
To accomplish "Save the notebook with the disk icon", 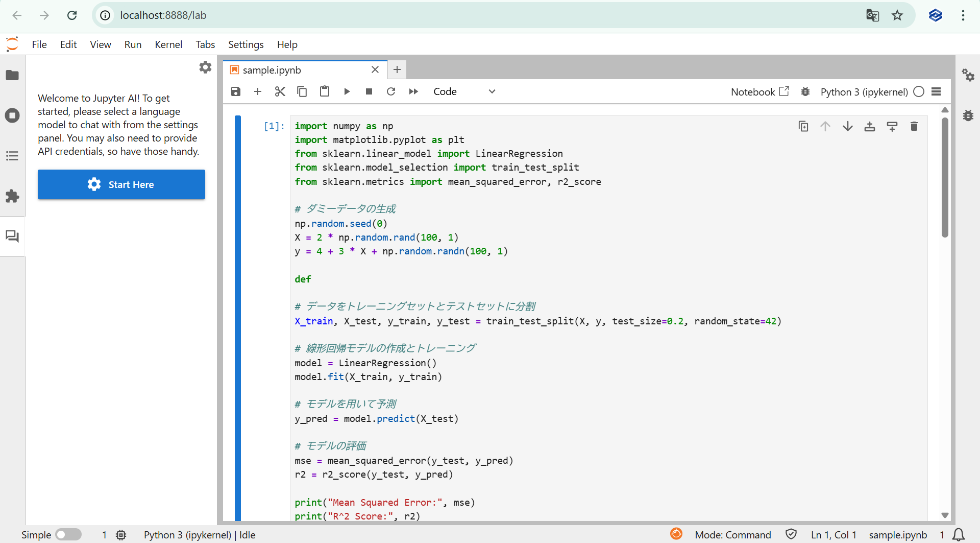I will tap(236, 91).
